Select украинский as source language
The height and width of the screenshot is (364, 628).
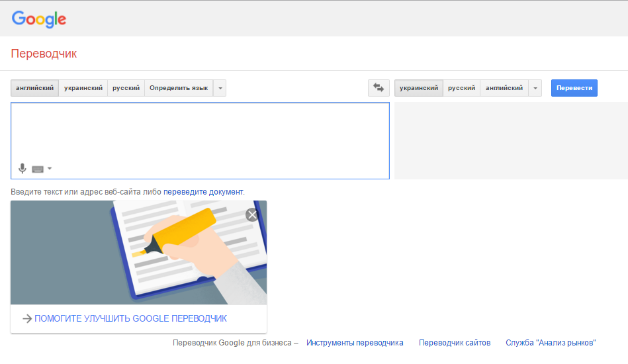point(83,88)
